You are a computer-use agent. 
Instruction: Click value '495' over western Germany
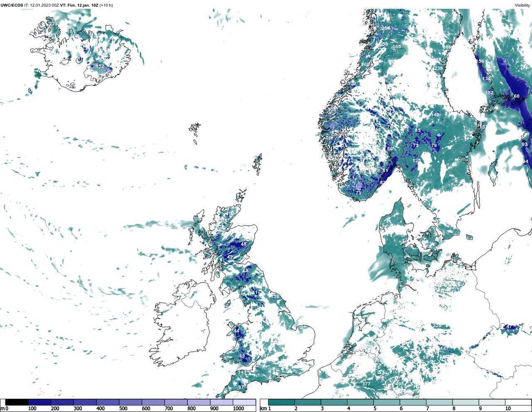[x=399, y=384]
